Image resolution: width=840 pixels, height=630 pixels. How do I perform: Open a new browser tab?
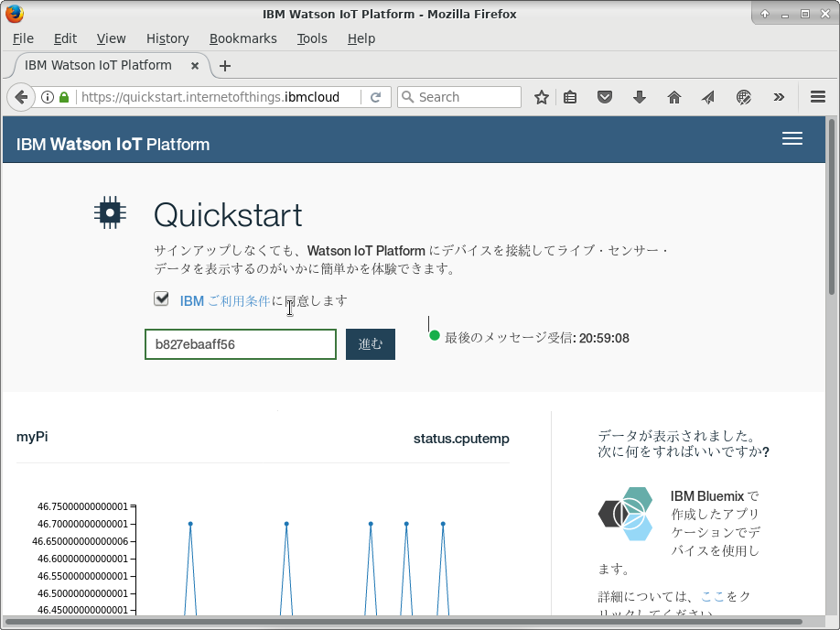click(x=225, y=65)
